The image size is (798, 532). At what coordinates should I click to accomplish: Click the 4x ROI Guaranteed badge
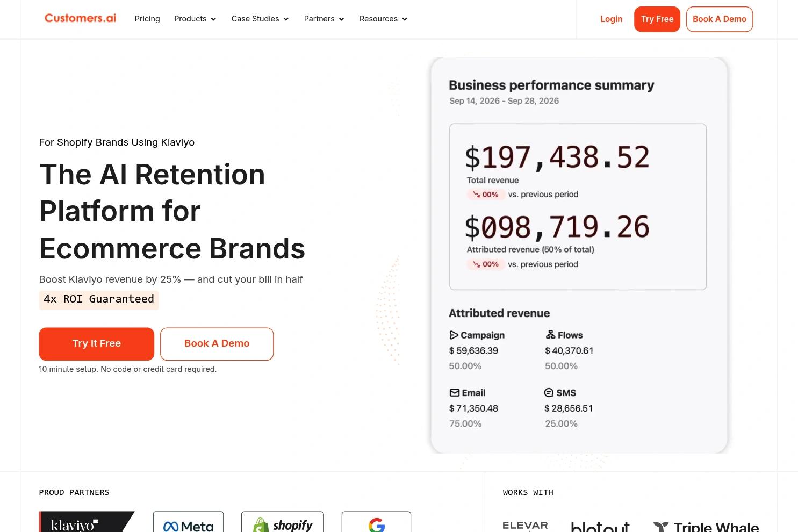(x=99, y=299)
